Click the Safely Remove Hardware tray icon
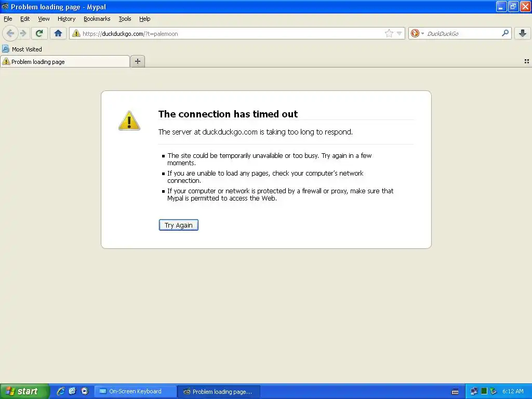 pos(494,391)
